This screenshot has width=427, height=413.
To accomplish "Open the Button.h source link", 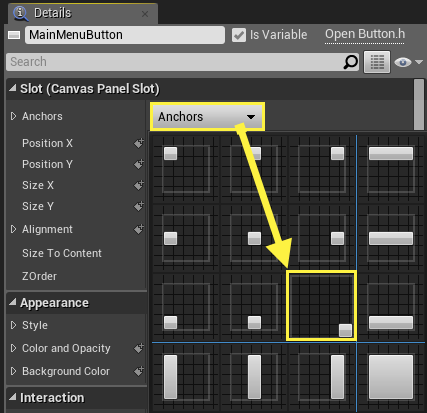I will (x=365, y=34).
